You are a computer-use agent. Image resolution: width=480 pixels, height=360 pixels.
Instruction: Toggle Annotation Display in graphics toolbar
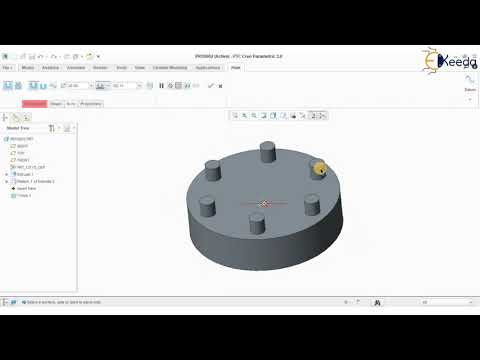(x=313, y=116)
